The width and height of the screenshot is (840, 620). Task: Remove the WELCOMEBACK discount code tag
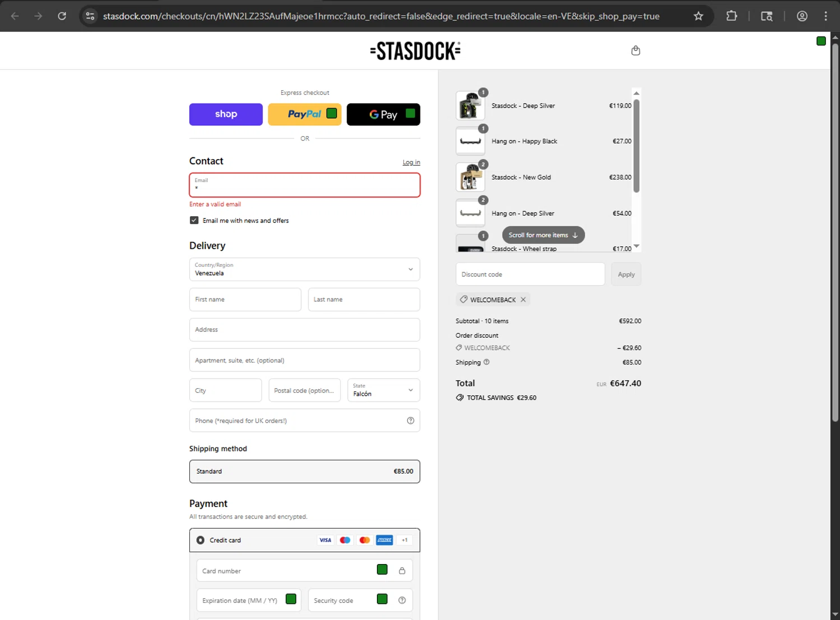pyautogui.click(x=523, y=300)
